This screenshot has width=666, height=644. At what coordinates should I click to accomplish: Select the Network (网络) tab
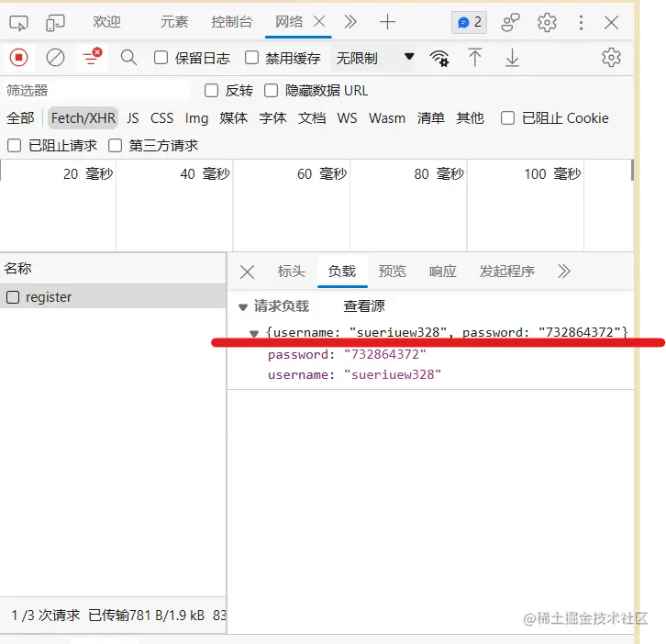click(x=289, y=22)
